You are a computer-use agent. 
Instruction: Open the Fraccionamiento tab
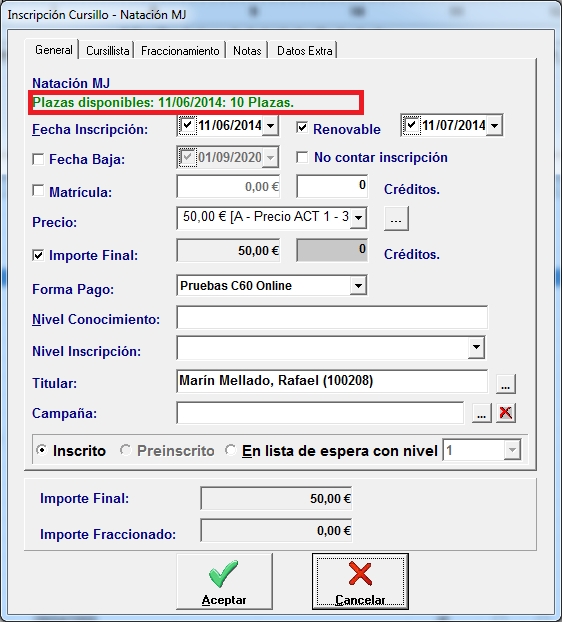(x=180, y=51)
